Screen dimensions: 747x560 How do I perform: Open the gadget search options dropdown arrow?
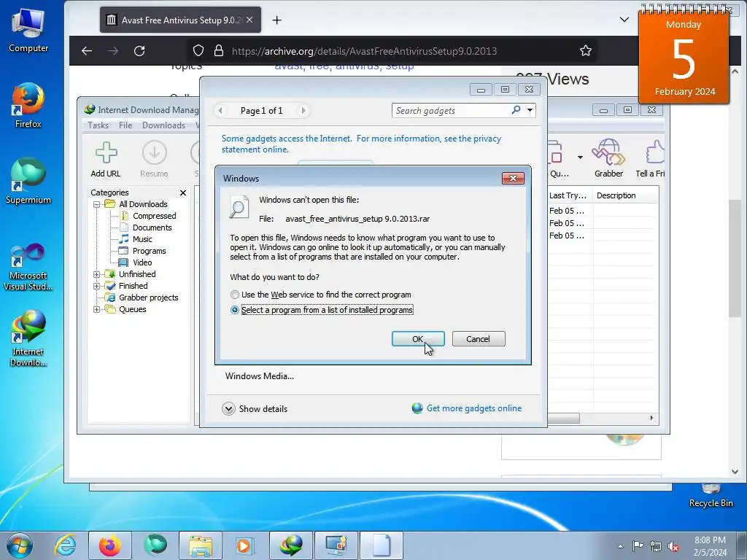click(x=530, y=110)
